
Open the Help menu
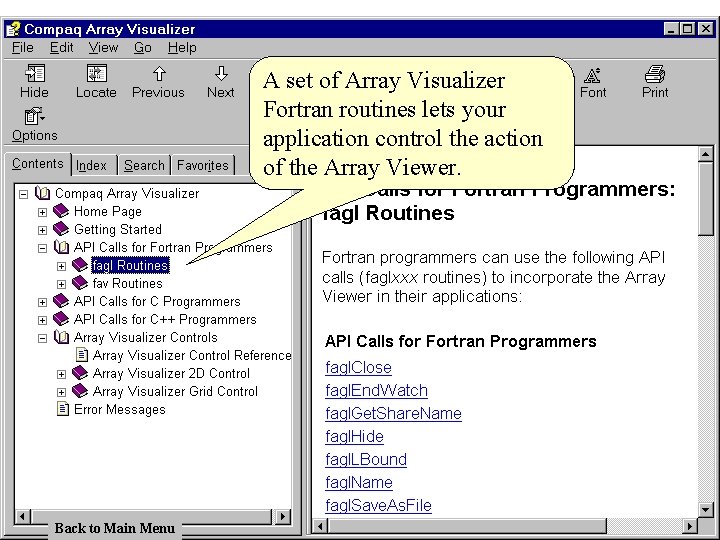[x=182, y=47]
